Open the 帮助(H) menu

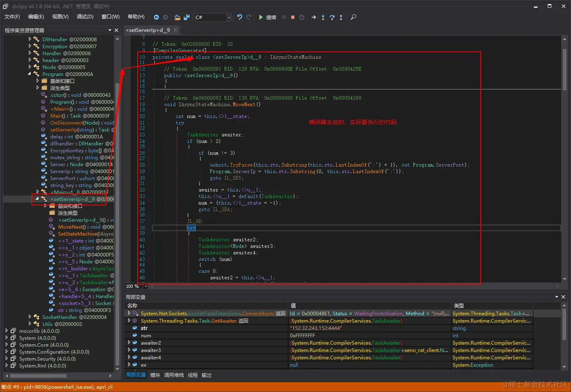[x=136, y=17]
